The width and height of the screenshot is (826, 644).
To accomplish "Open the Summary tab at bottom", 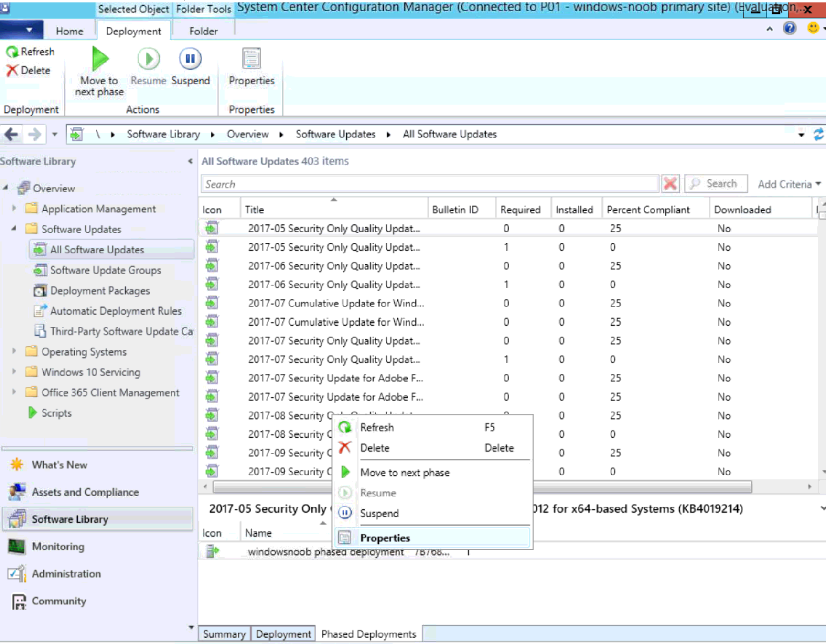I will coord(224,634).
